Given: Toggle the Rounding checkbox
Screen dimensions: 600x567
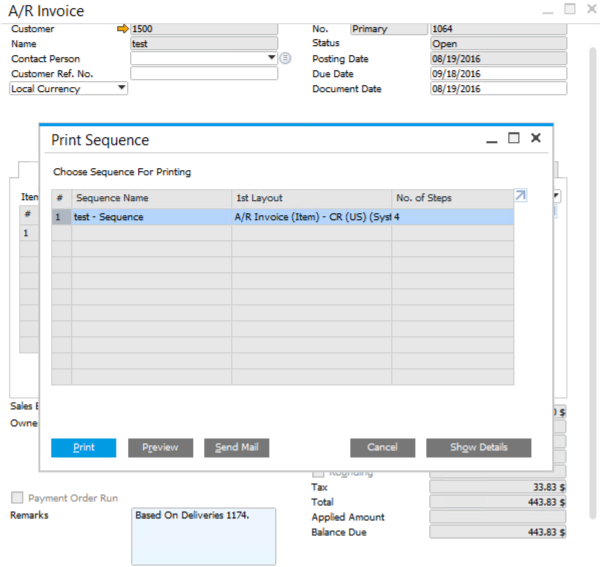Looking at the screenshot, I should pyautogui.click(x=318, y=472).
